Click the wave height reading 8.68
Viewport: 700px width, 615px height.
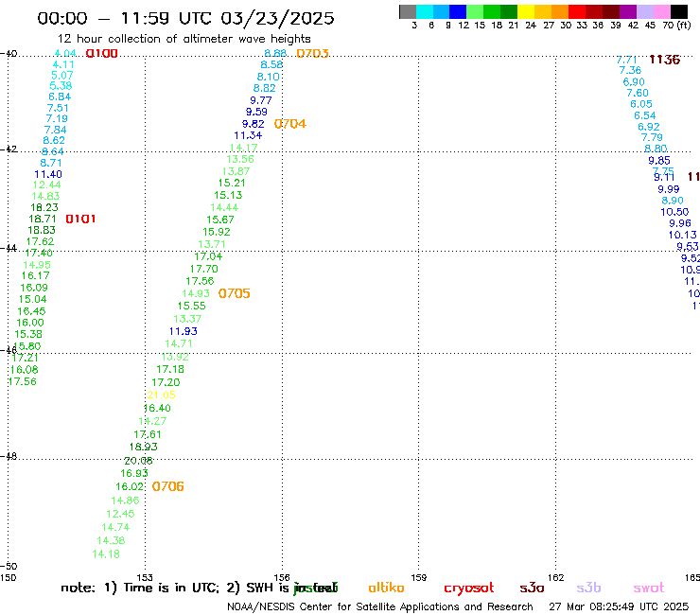pyautogui.click(x=275, y=54)
